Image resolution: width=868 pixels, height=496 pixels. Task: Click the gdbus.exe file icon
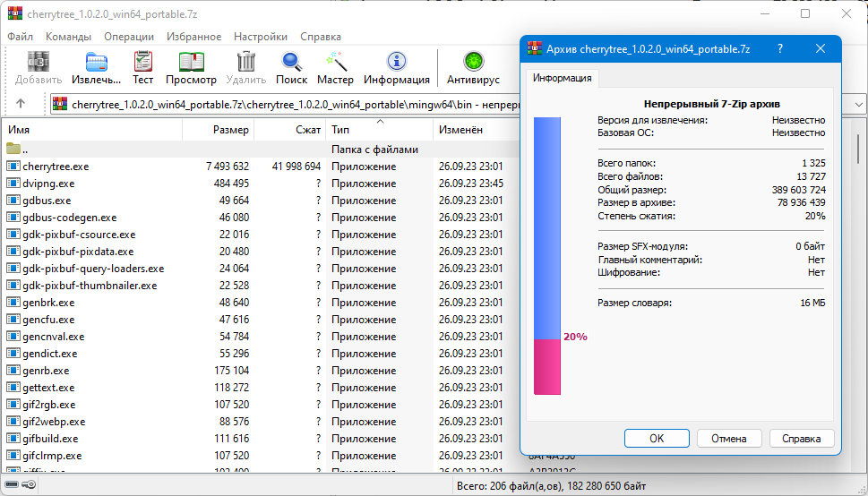[x=13, y=201]
